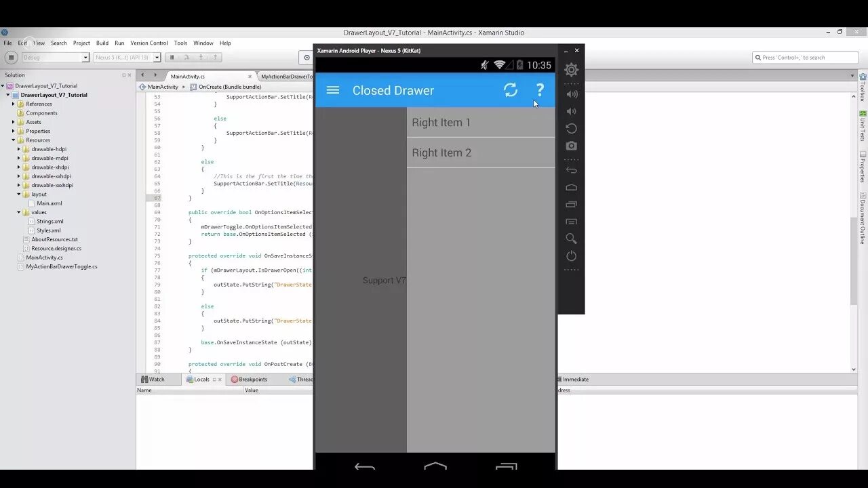The image size is (868, 488).
Task: Switch to the Breakpoints tab
Action: point(249,380)
